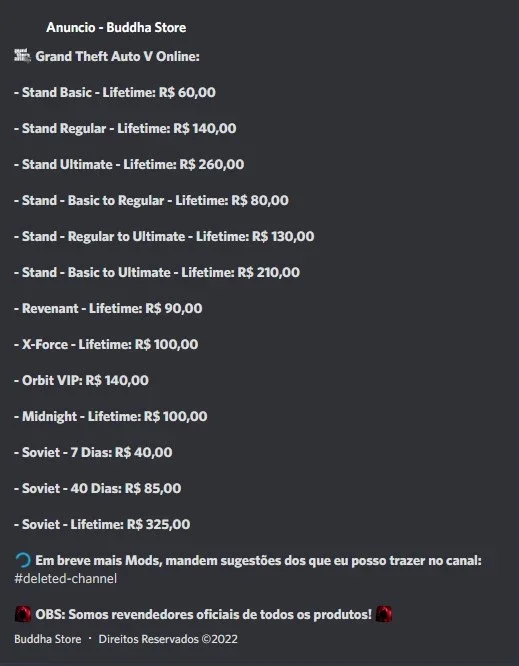
Task: Click the GTA emoji icon beside the heading
Action: click(23, 56)
